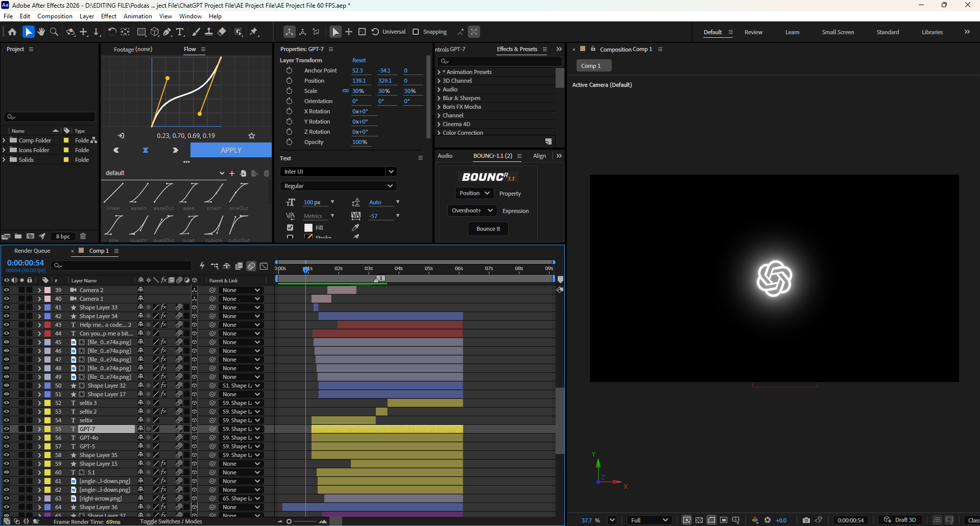The image size is (980, 526).
Task: Click the 8 bpc color depth button
Action: click(63, 236)
